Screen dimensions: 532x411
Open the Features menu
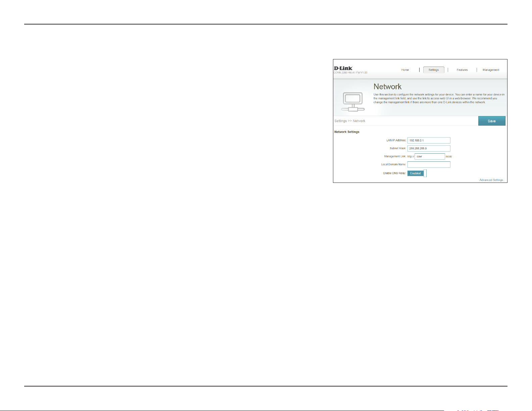tap(462, 70)
